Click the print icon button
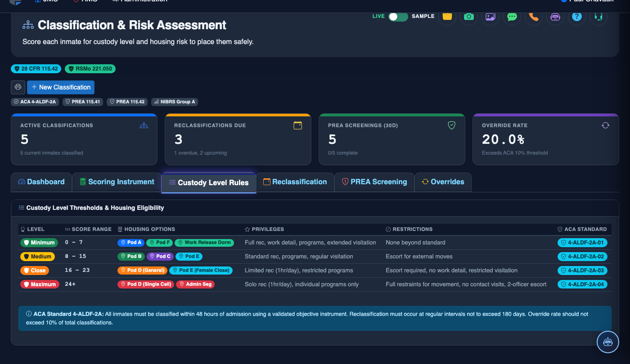Viewport: 630px width, 364px height. tap(18, 87)
